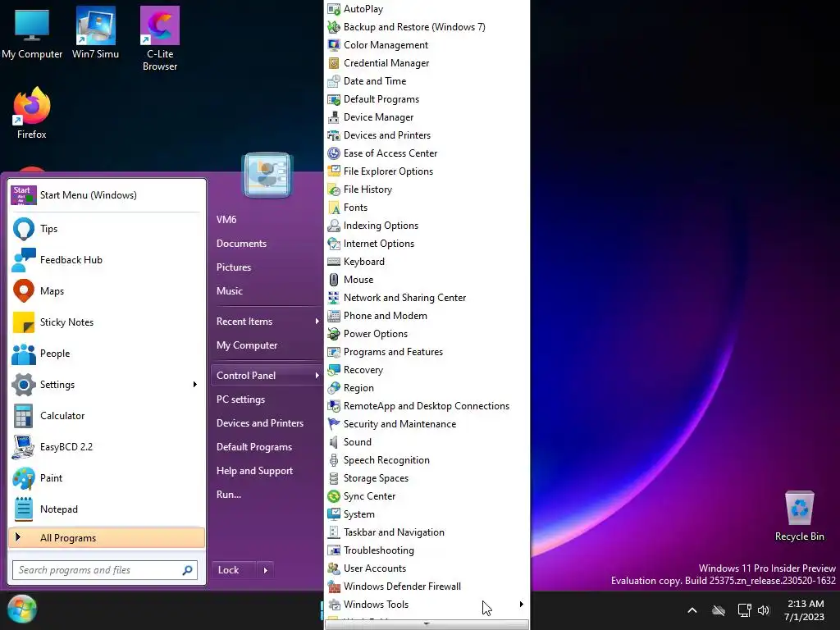The width and height of the screenshot is (840, 630).
Task: Open Devices and Printers in right pane
Action: coord(260,423)
